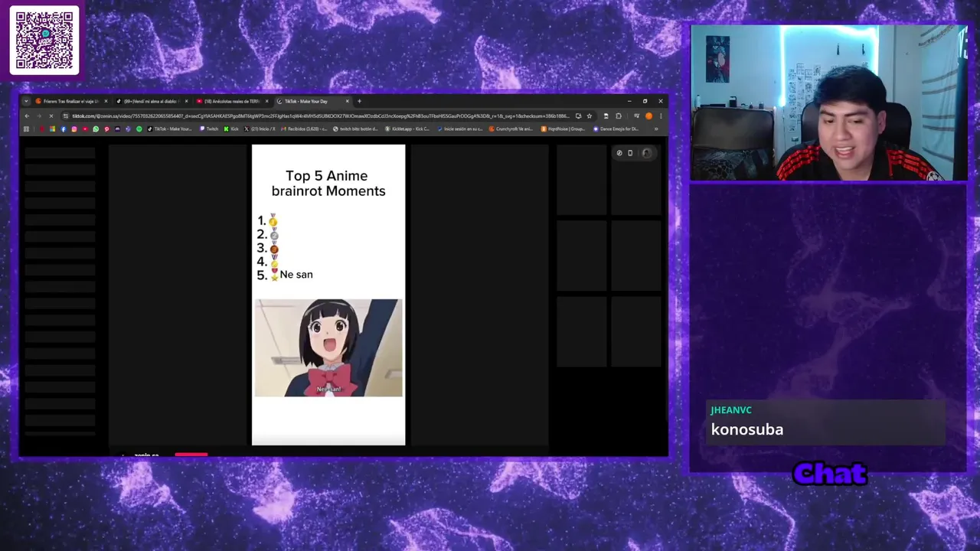Open the Crunchyroll bookmark
This screenshot has width=980, height=551.
[511, 129]
